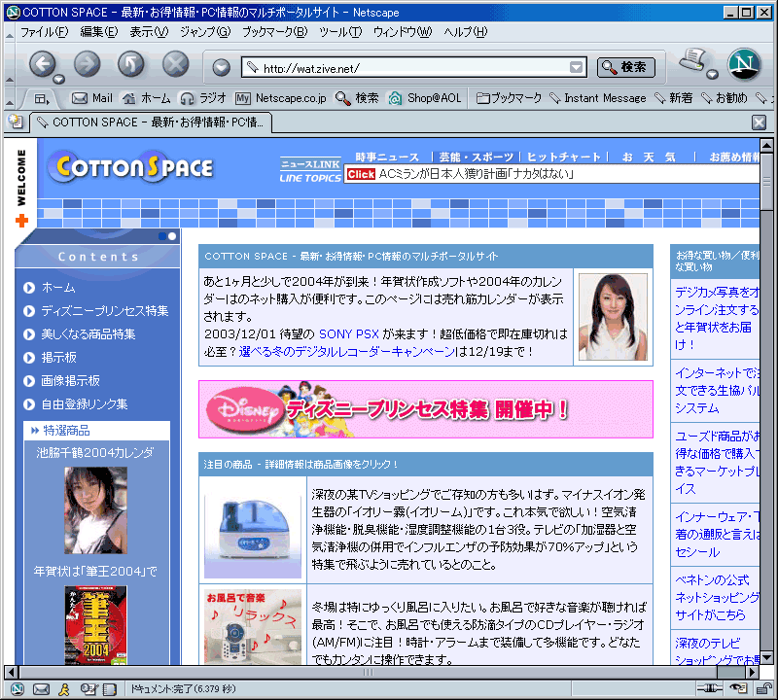Screen dimensions: 778x700
Task: Click the 検索 shortcut on personal toolbar
Action: [357, 98]
